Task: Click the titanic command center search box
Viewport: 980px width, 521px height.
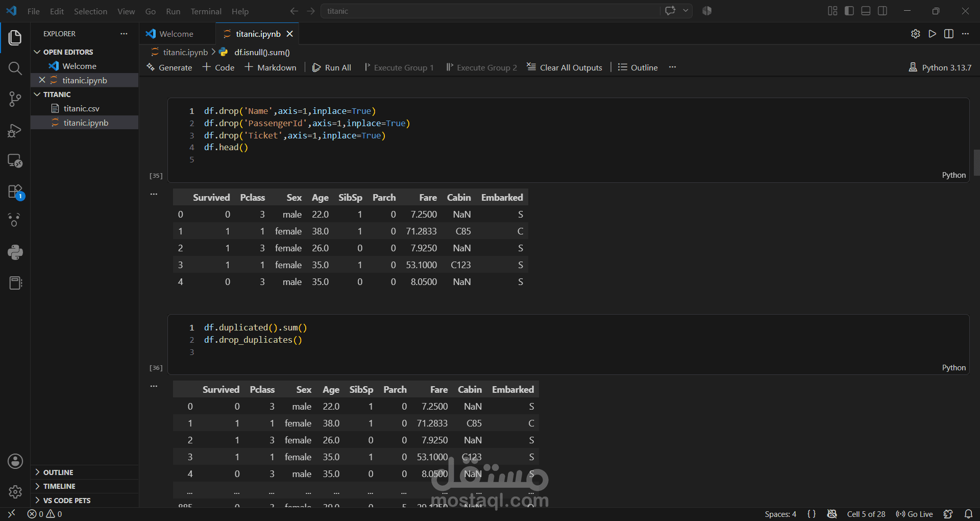Action: pos(490,11)
